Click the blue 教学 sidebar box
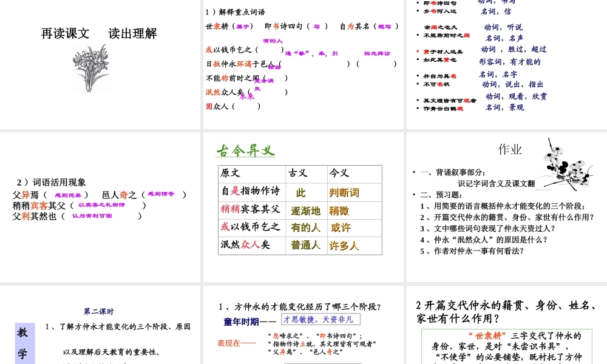Image resolution: width=607 pixels, height=364 pixels. [x=25, y=343]
